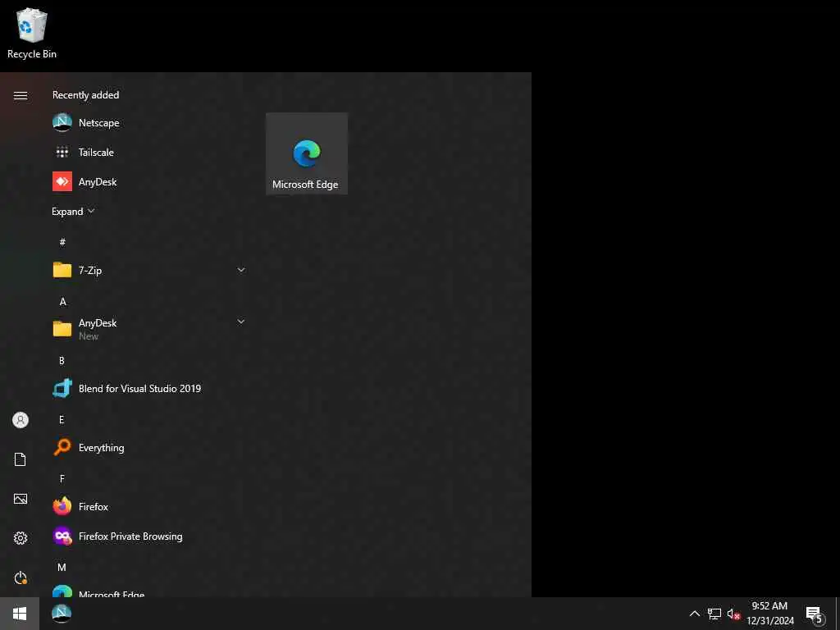Expand the AnyDesk folder chevron

(241, 322)
